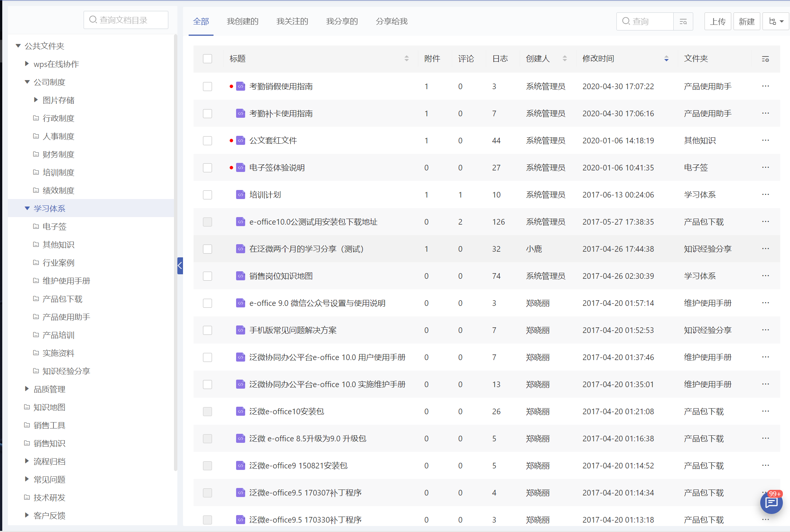Click document icon of 泛微e-office10安装包
This screenshot has height=532, width=790.
[x=241, y=411]
